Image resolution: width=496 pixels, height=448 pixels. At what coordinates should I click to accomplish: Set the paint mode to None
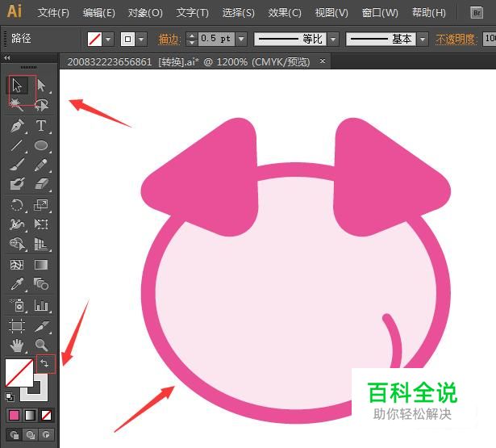coord(47,415)
